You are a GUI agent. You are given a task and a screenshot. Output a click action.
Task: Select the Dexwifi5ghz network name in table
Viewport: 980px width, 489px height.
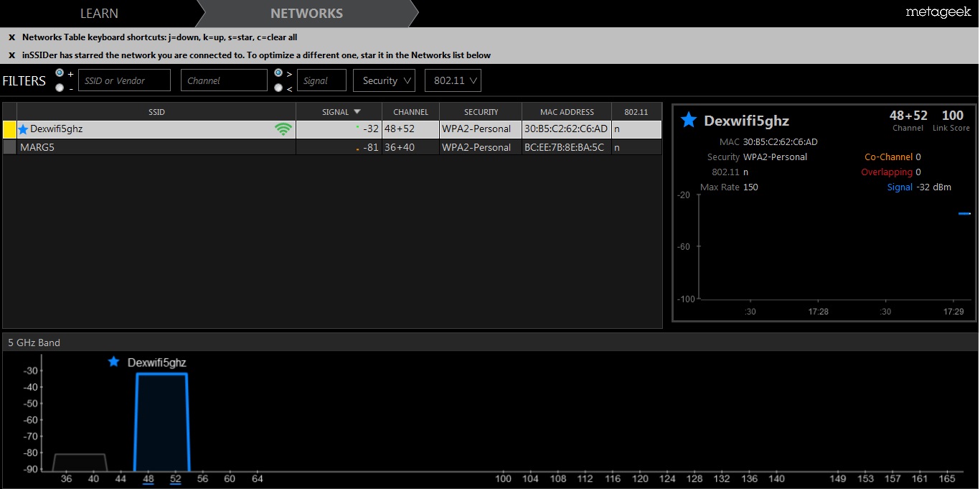point(56,129)
